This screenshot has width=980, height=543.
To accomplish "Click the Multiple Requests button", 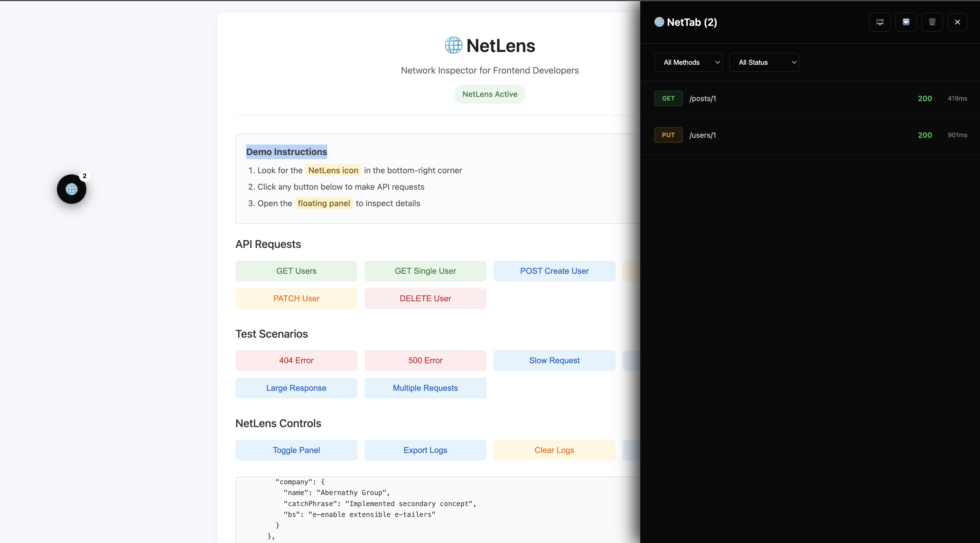I will 425,388.
